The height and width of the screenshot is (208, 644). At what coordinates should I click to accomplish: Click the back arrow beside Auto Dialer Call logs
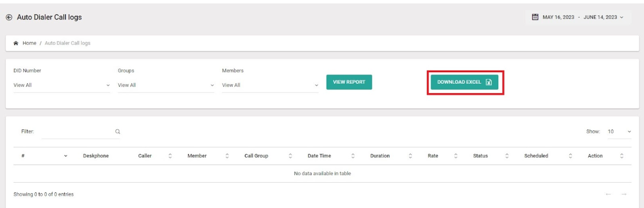[x=8, y=17]
